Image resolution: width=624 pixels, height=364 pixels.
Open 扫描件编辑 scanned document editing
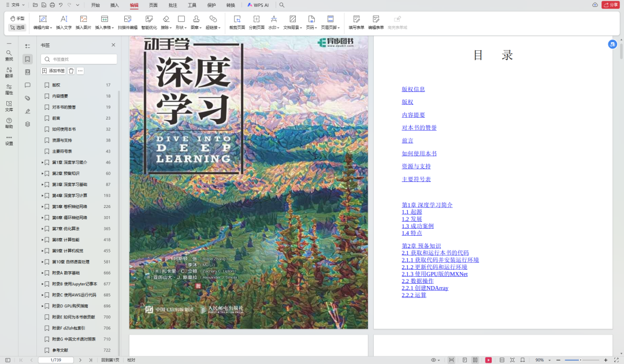point(127,23)
